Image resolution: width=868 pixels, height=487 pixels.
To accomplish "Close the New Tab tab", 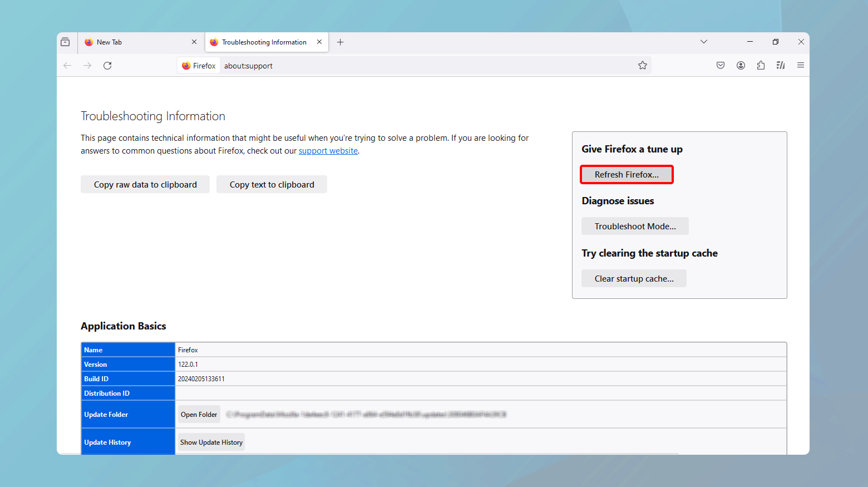I will coord(194,42).
